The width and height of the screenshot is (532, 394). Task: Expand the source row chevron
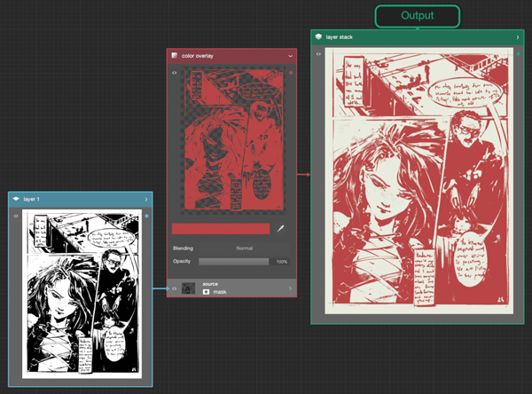click(290, 288)
